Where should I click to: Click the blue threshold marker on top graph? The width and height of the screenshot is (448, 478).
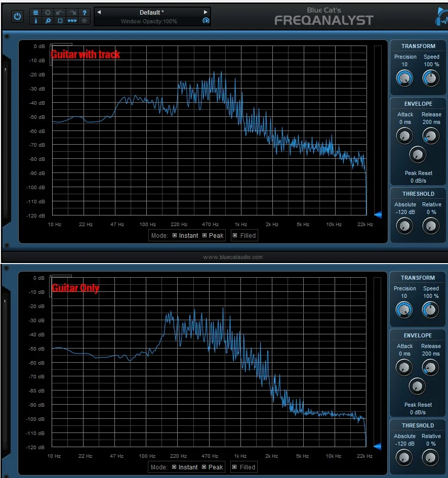pos(378,214)
